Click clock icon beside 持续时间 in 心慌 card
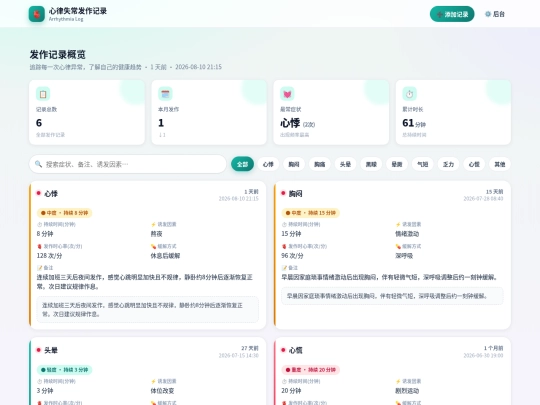Image resolution: width=540 pixels, height=405 pixels. point(284,381)
